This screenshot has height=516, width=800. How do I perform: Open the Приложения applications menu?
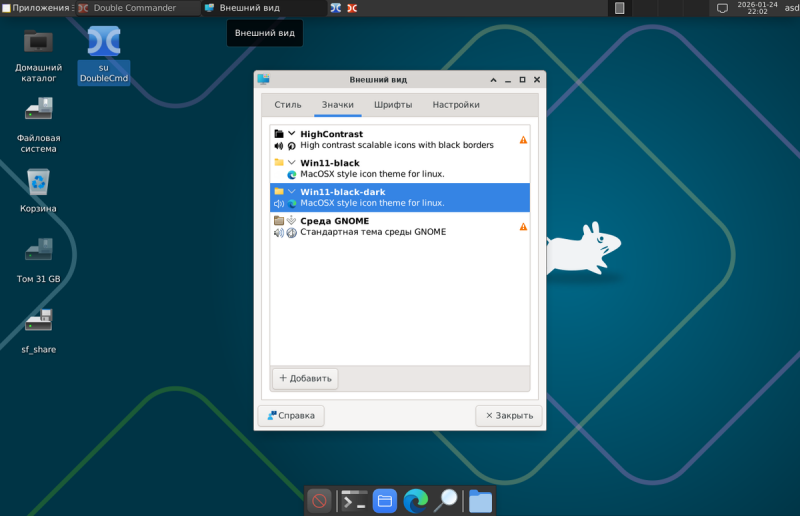tap(37, 8)
